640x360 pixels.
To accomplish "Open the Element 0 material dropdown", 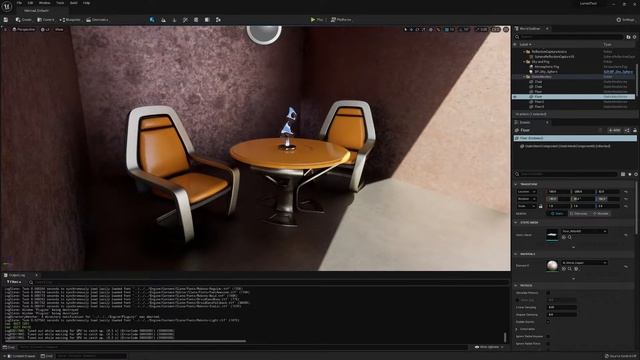I will [584, 262].
